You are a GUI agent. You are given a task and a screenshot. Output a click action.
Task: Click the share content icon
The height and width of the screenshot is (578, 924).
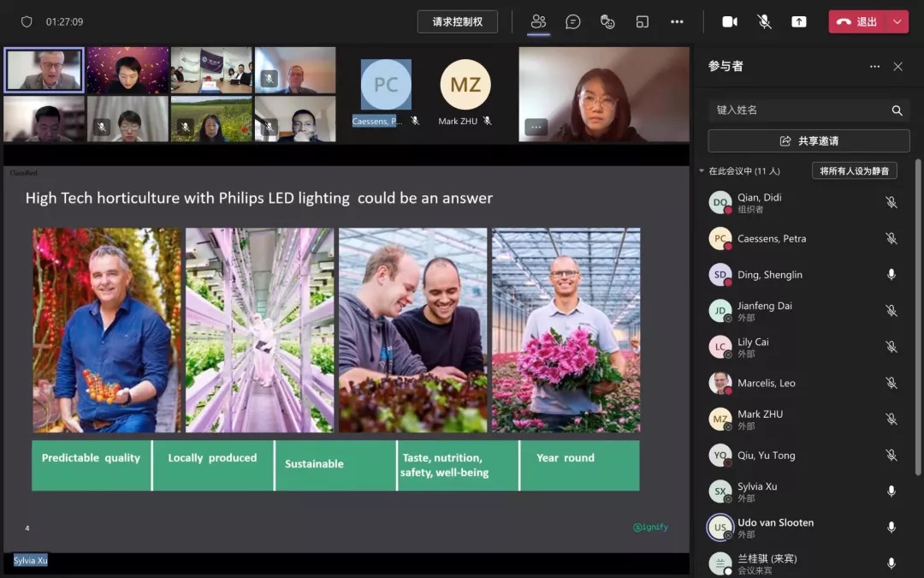[x=798, y=21]
